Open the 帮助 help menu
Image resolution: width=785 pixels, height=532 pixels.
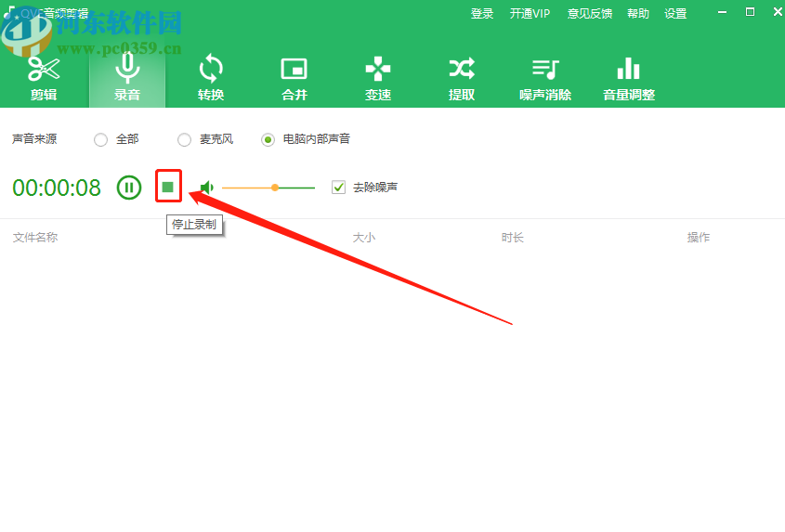638,14
